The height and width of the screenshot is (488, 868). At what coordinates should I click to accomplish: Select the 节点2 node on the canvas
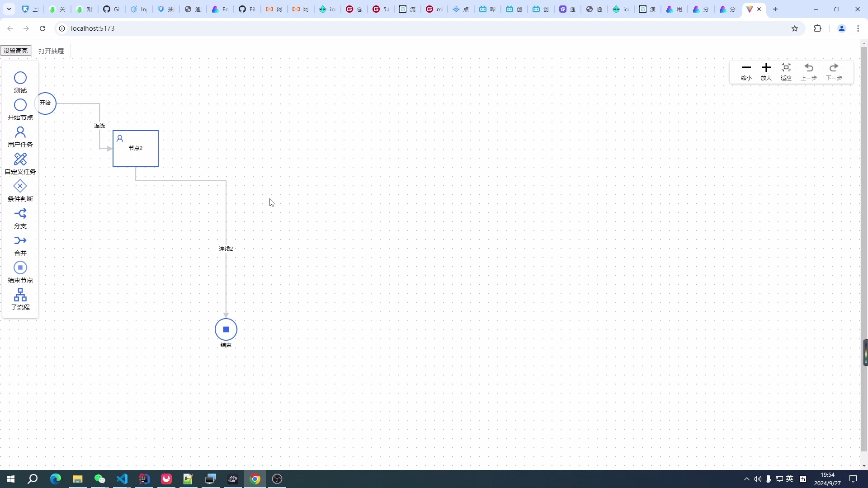(x=135, y=148)
